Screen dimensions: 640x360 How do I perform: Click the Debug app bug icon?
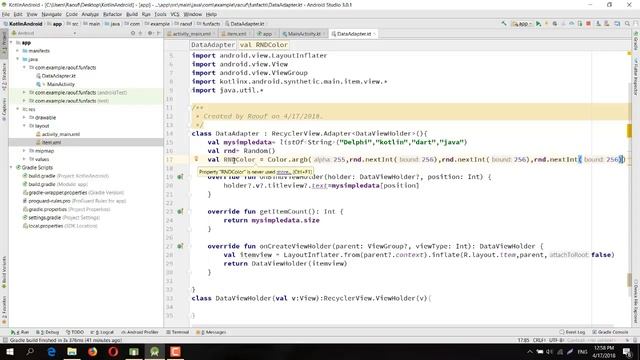[555, 24]
